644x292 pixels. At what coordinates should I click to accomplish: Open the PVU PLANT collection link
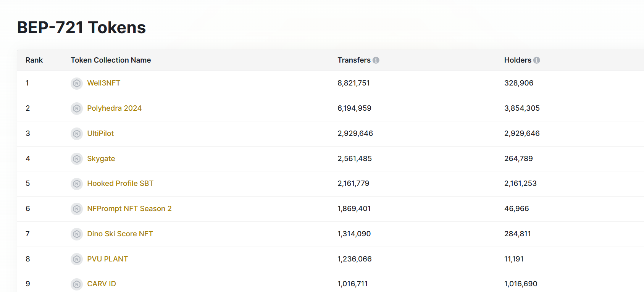tap(107, 259)
